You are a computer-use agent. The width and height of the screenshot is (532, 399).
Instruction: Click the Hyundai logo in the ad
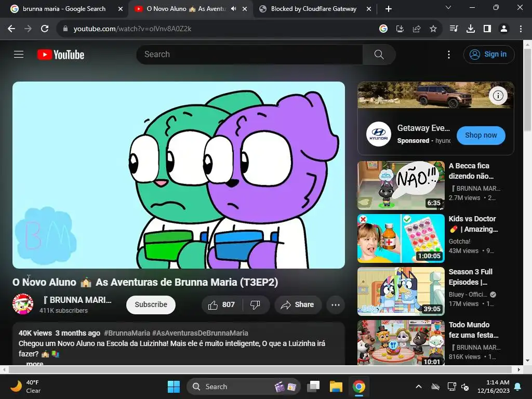pyautogui.click(x=378, y=134)
